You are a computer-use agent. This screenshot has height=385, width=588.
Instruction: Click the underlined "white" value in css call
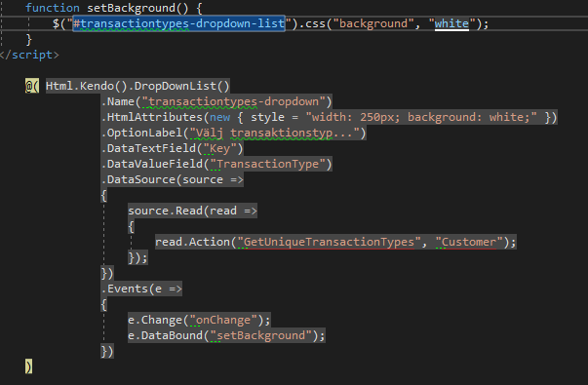click(451, 23)
